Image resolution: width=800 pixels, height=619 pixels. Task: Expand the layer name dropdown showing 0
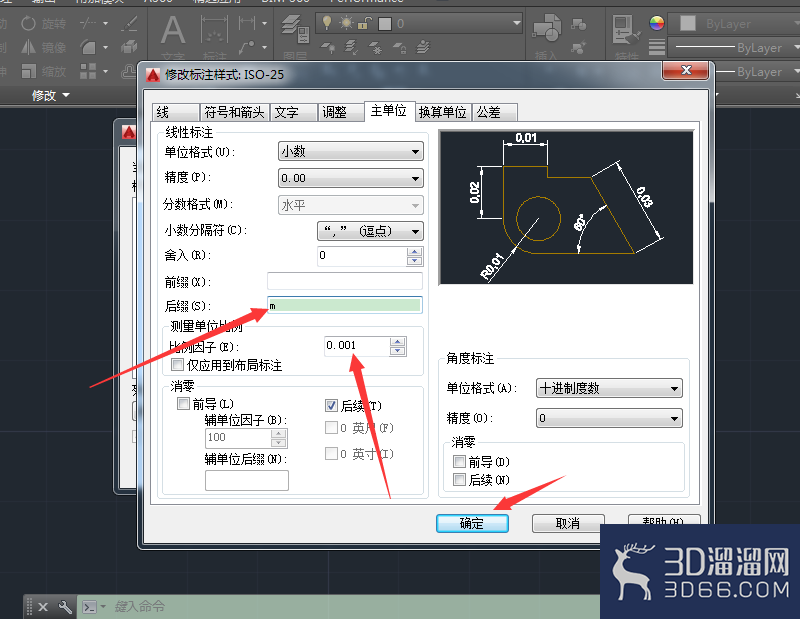point(516,23)
